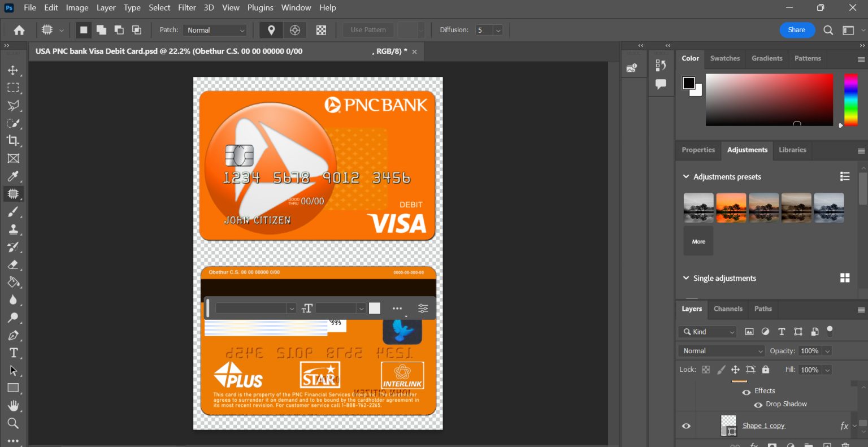Open the tool preset picker arrow
Viewport: 868px width, 447px height.
pyautogui.click(x=62, y=30)
